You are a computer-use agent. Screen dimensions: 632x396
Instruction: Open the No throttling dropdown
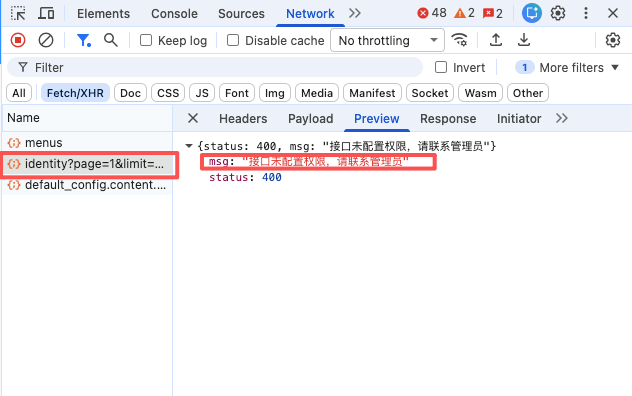[387, 40]
